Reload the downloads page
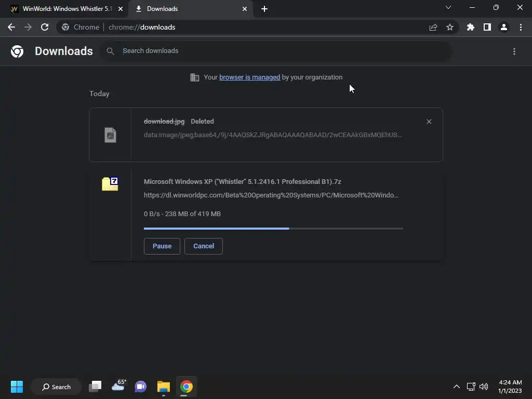532x399 pixels. click(x=45, y=27)
